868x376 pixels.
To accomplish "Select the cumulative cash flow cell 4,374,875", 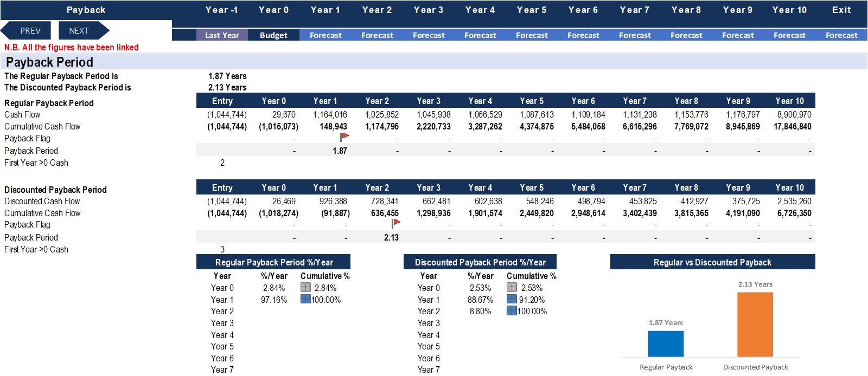I will pos(537,126).
